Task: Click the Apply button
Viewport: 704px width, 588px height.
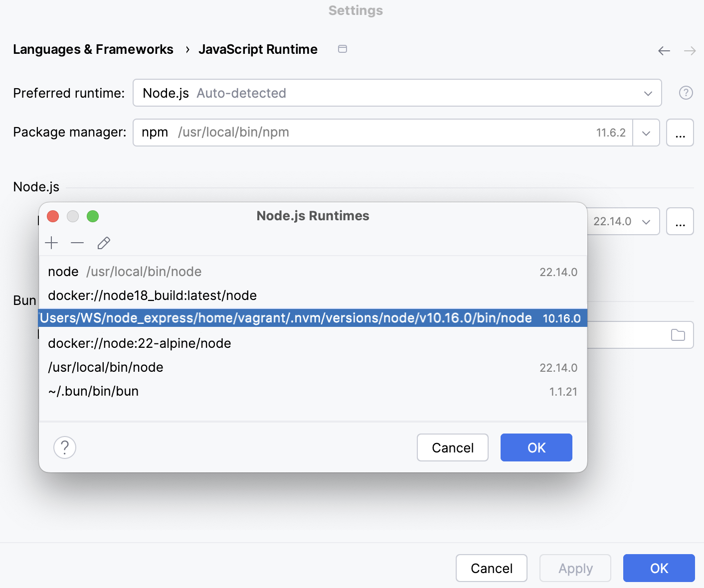Action: tap(575, 568)
